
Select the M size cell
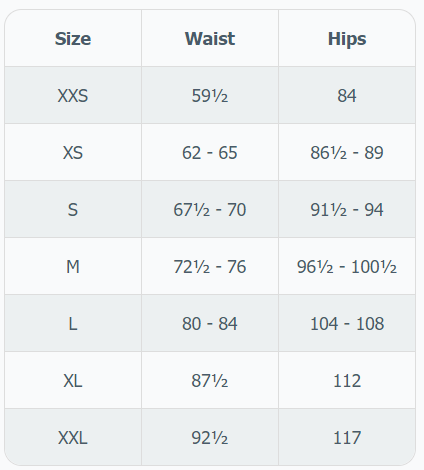(x=73, y=267)
